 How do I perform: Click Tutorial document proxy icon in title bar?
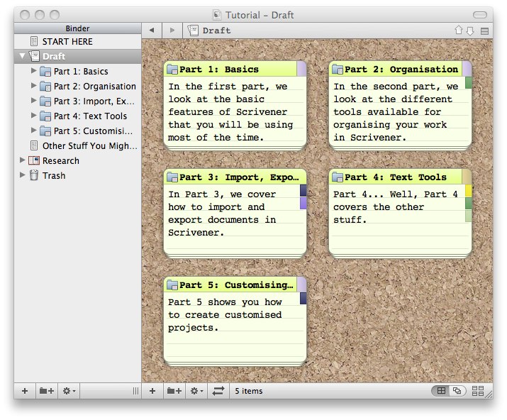click(x=217, y=15)
